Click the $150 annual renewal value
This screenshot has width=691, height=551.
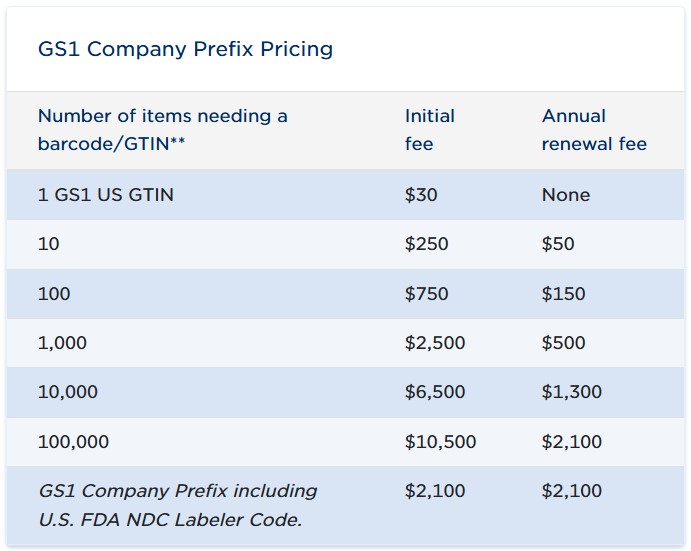pos(563,294)
